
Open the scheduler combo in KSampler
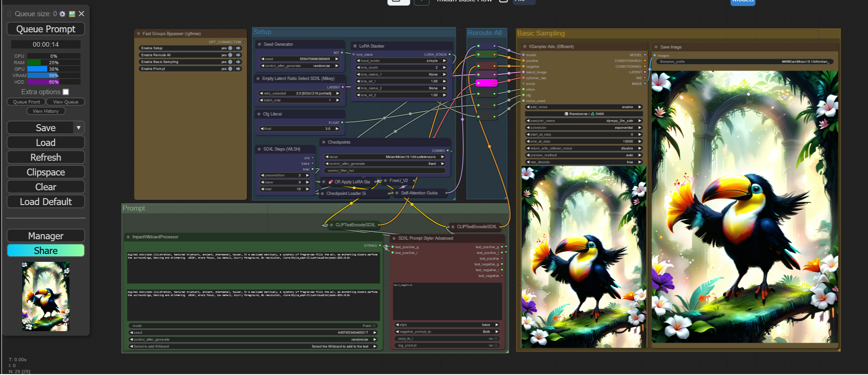[x=584, y=127]
